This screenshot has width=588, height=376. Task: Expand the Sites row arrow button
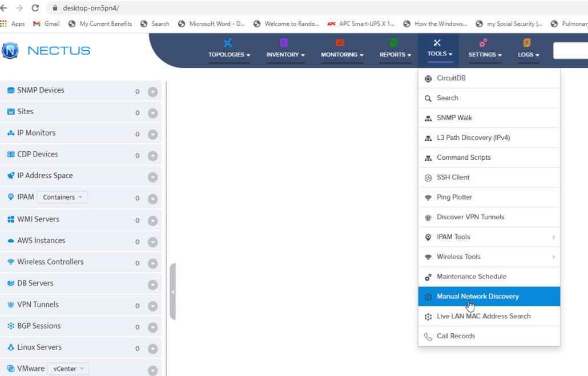tap(152, 113)
